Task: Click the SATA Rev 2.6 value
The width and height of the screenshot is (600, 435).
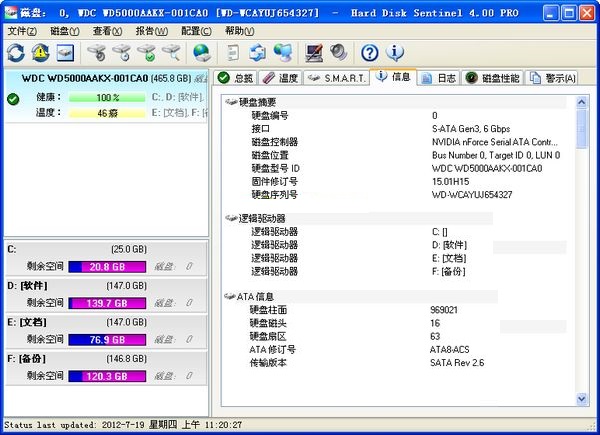Action: coord(457,362)
